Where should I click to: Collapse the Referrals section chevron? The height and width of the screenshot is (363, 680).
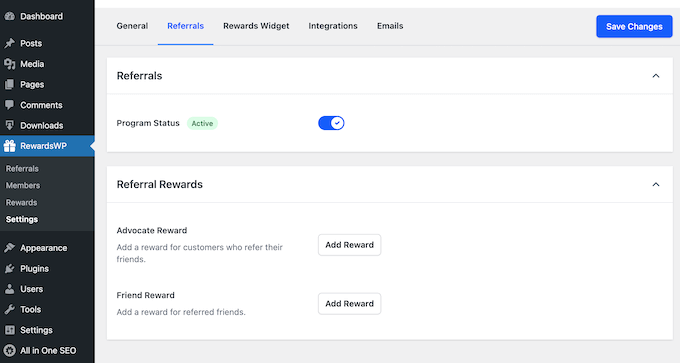pos(656,76)
